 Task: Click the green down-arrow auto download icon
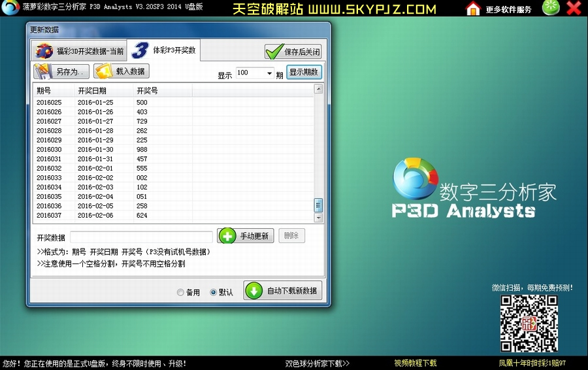(x=254, y=290)
